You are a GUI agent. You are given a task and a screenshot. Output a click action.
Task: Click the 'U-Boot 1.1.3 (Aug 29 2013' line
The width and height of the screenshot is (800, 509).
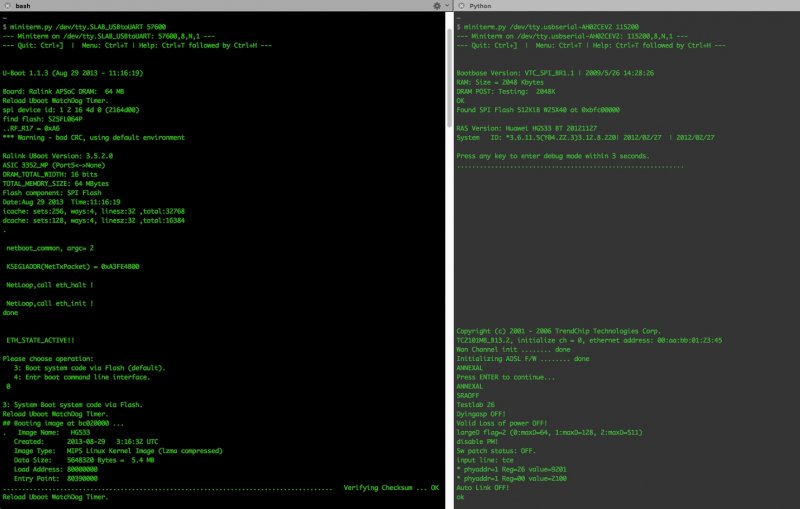pos(72,73)
